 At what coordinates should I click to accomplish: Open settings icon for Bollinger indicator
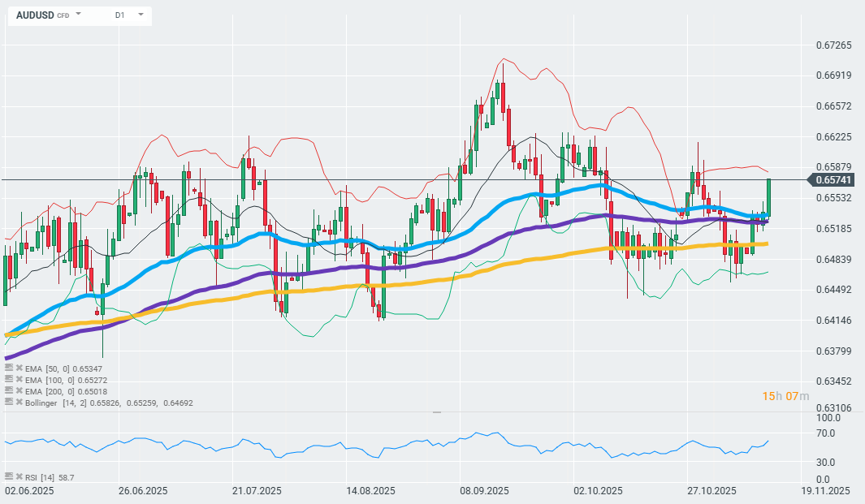(x=8, y=403)
